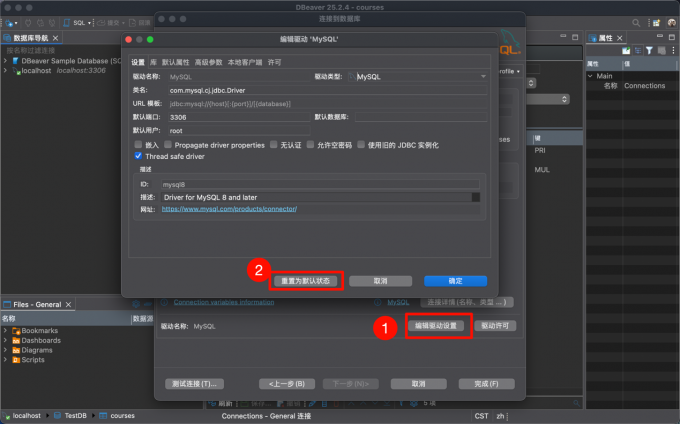Close the 数据库导航 tab with its X
This screenshot has width=680, height=424.
[x=56, y=38]
